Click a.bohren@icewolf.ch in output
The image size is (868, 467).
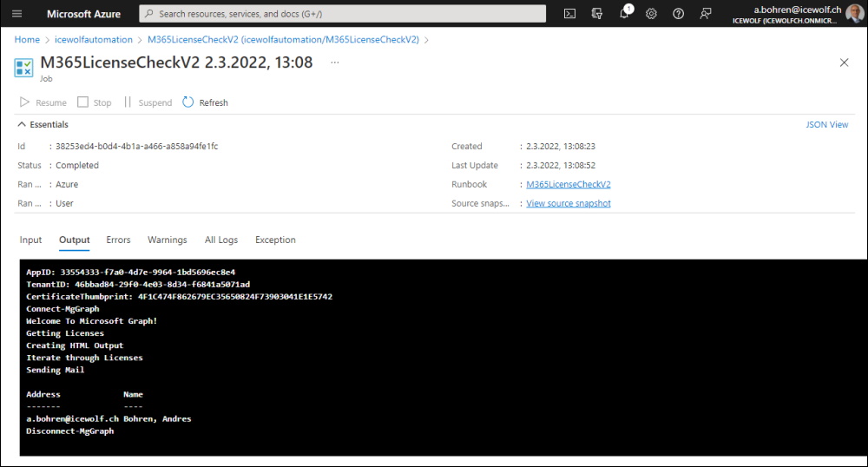pyautogui.click(x=73, y=419)
